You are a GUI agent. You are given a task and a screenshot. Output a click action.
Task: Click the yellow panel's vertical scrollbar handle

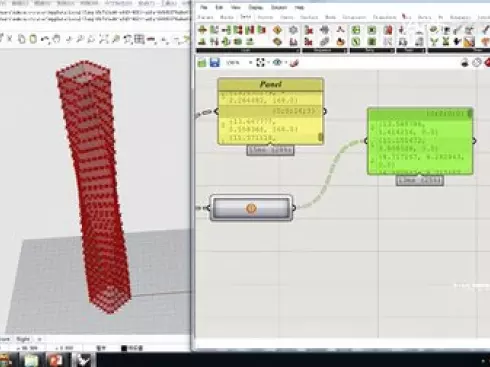click(321, 137)
